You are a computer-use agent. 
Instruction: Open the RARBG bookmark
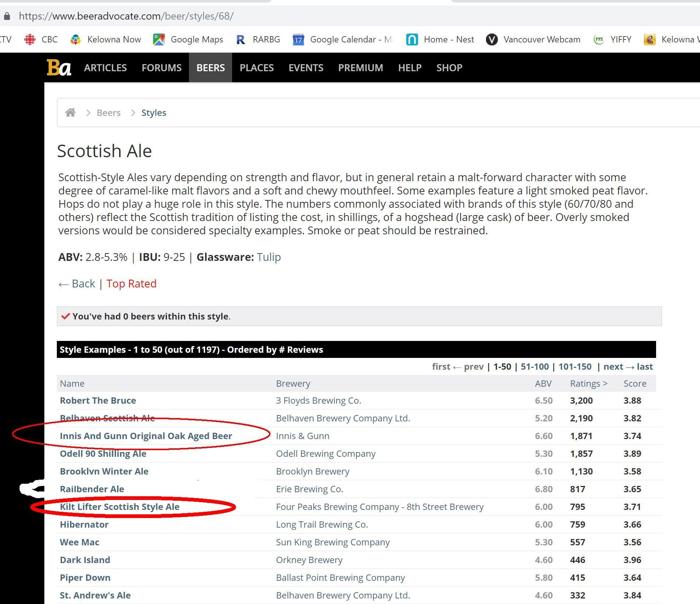(x=258, y=39)
